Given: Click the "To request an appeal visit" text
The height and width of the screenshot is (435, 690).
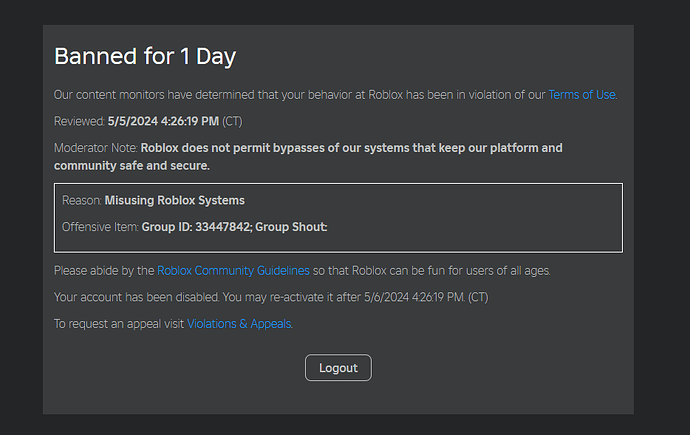Looking at the screenshot, I should (119, 324).
